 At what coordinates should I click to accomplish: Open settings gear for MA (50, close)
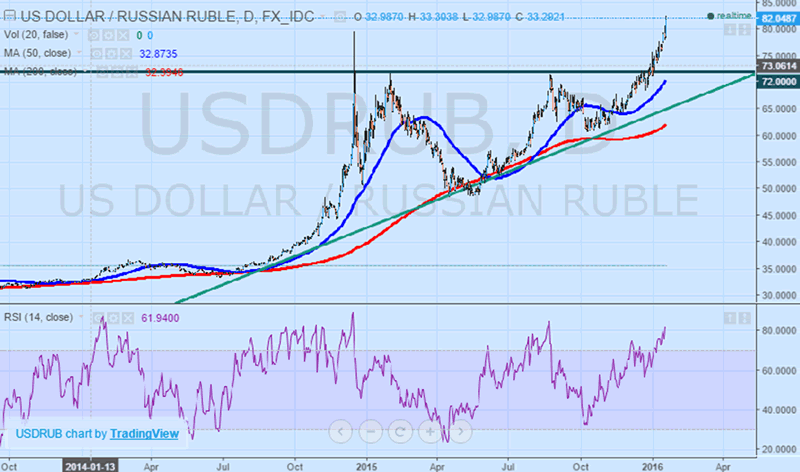111,54
